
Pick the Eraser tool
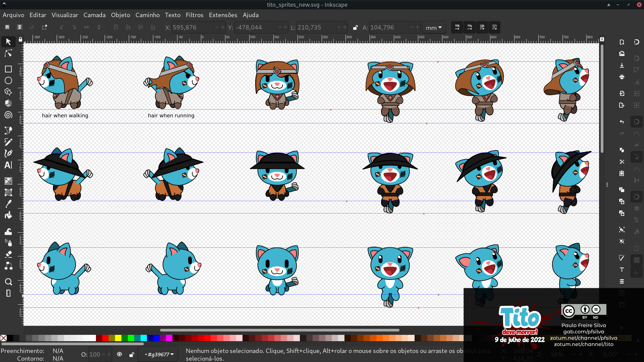(8, 254)
